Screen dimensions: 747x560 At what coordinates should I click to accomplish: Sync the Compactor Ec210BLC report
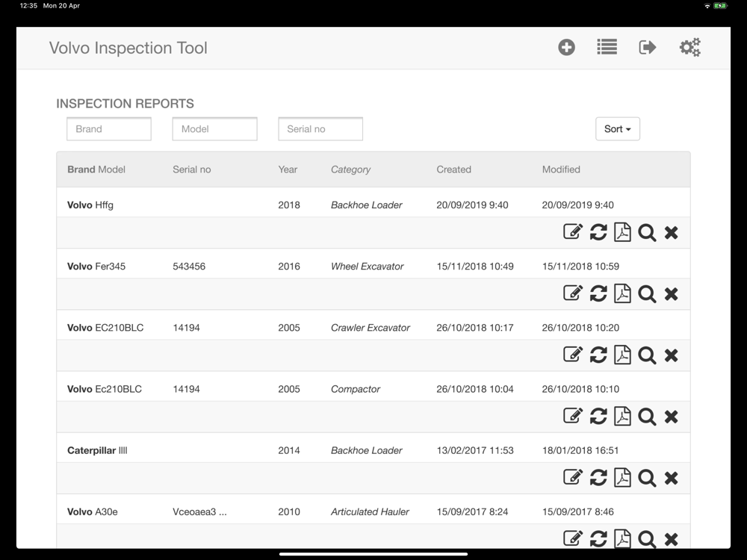[598, 416]
